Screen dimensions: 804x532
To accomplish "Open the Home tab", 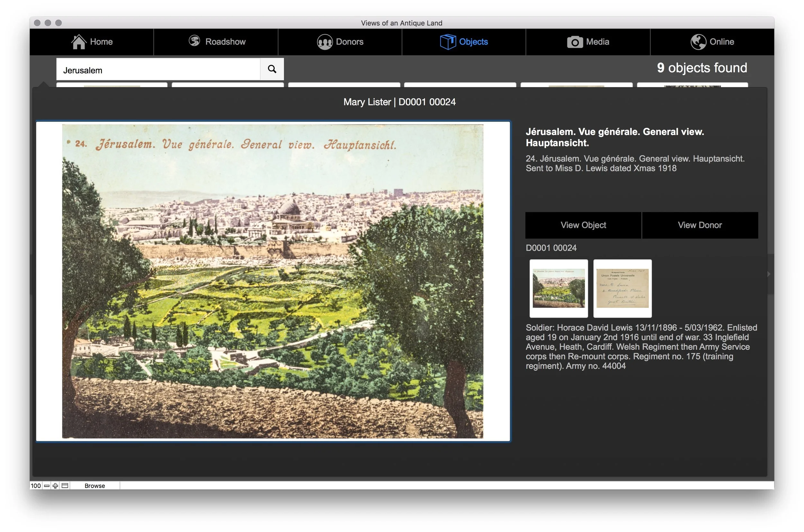I will 92,42.
